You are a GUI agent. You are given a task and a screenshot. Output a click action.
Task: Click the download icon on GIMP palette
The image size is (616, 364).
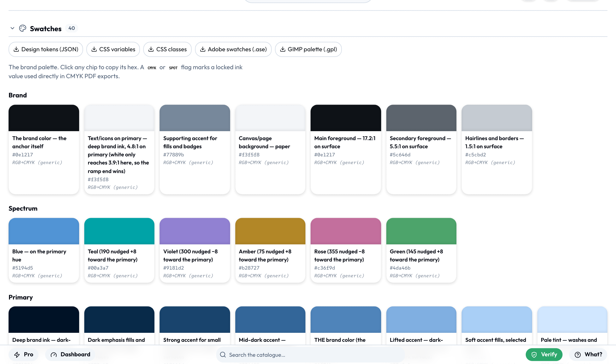click(x=283, y=49)
